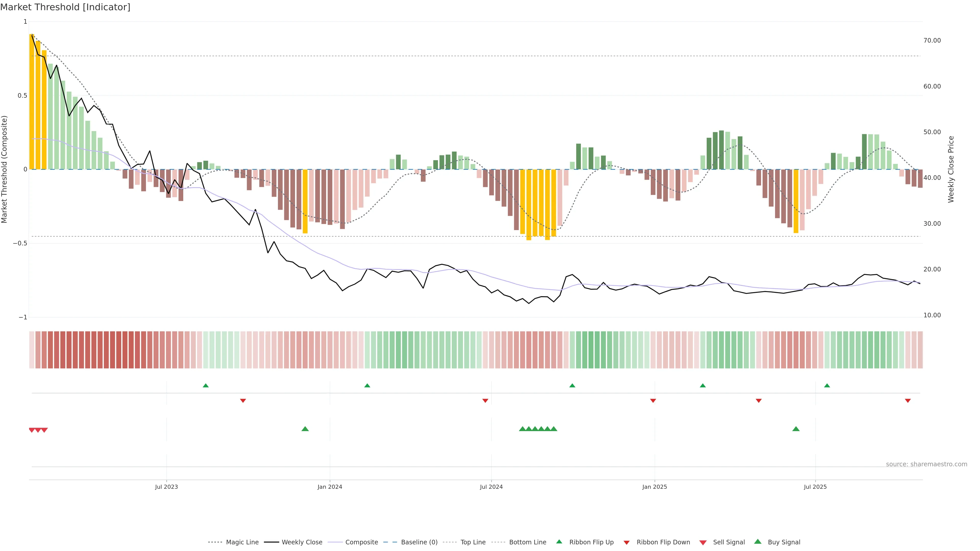Click the Ribbon Flip Up legend triangle

click(x=559, y=542)
